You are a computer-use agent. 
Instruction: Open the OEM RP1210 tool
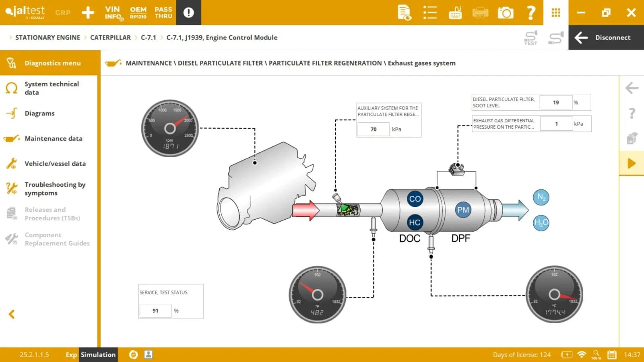click(138, 12)
